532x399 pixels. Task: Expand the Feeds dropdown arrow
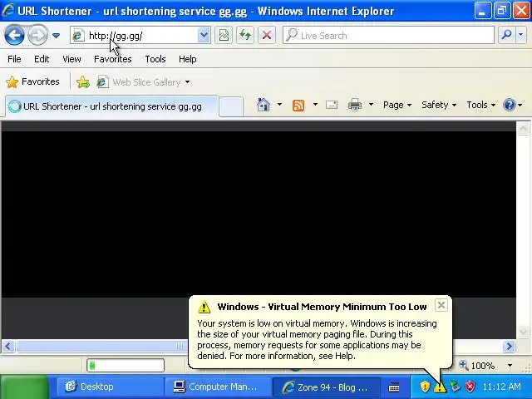coord(315,105)
